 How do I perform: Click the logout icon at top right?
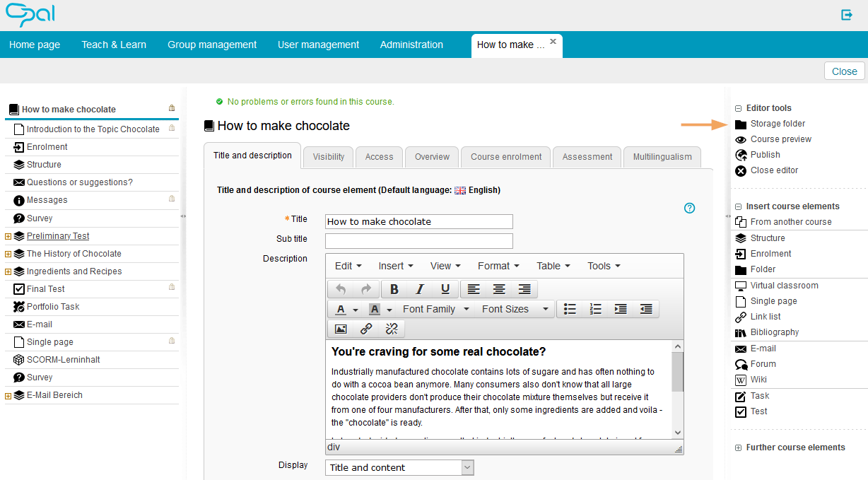[847, 15]
